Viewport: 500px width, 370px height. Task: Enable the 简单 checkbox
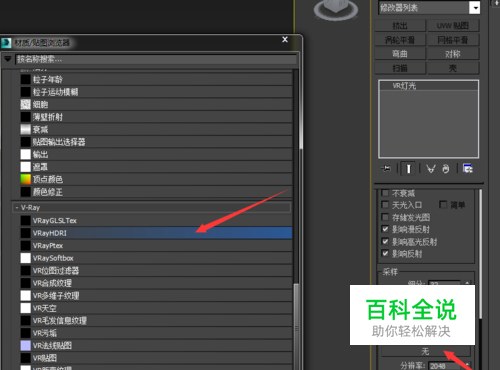(x=443, y=204)
